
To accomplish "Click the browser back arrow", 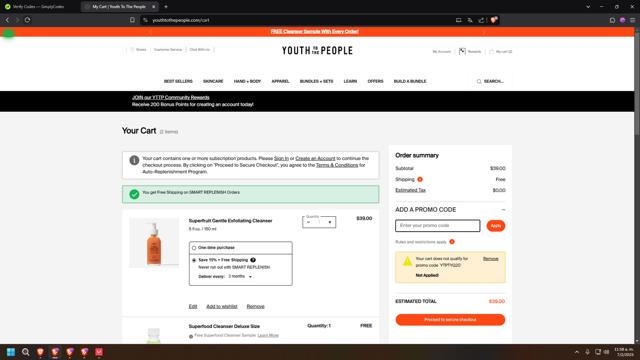I will click(x=7, y=20).
